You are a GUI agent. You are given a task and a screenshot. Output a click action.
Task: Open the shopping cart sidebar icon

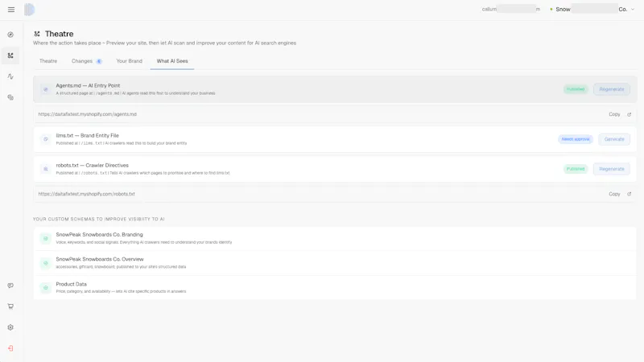click(x=10, y=306)
